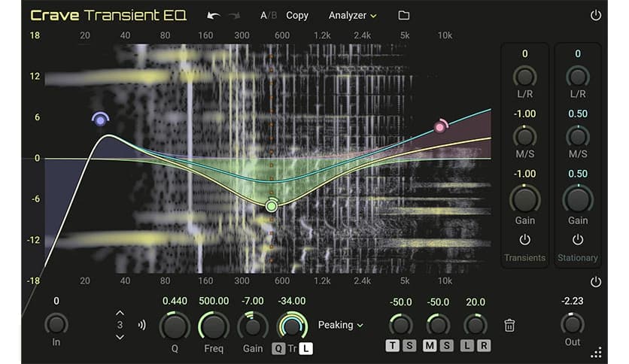Click the -34.00 threshold value
Screen dimensions: 629x364
(x=292, y=301)
